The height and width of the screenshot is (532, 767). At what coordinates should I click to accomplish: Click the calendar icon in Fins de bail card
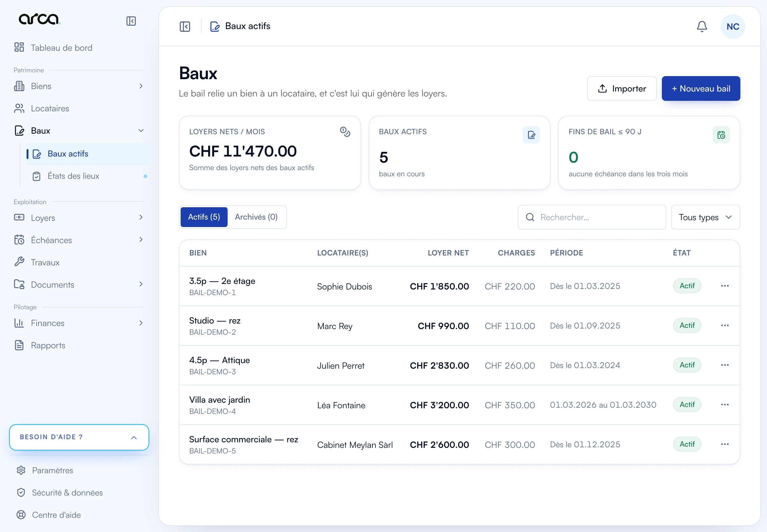[x=721, y=135]
